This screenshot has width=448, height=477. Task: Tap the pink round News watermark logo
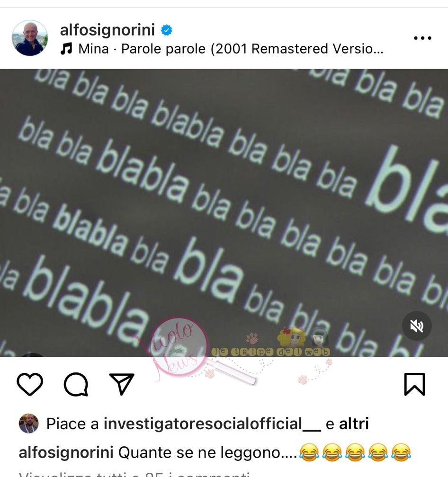[179, 347]
